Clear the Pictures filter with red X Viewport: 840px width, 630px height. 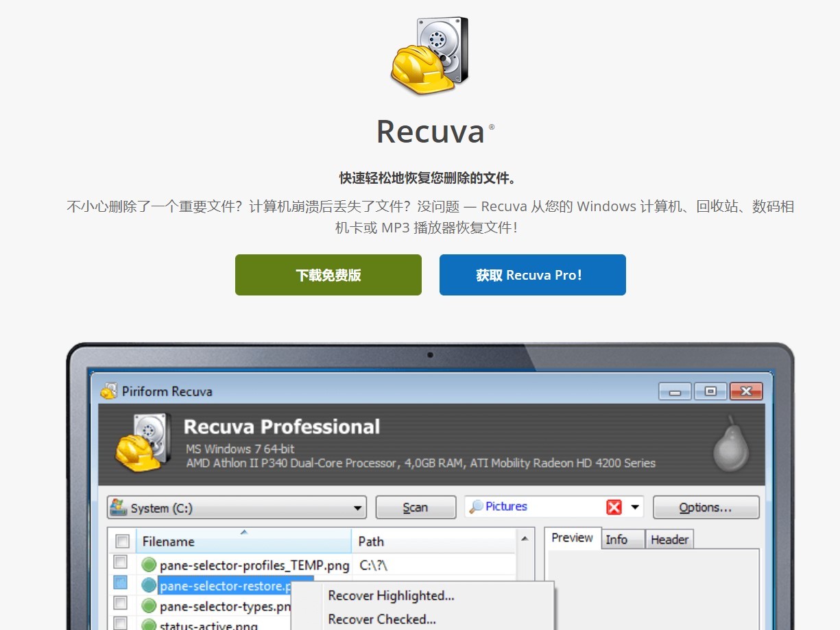click(x=614, y=507)
